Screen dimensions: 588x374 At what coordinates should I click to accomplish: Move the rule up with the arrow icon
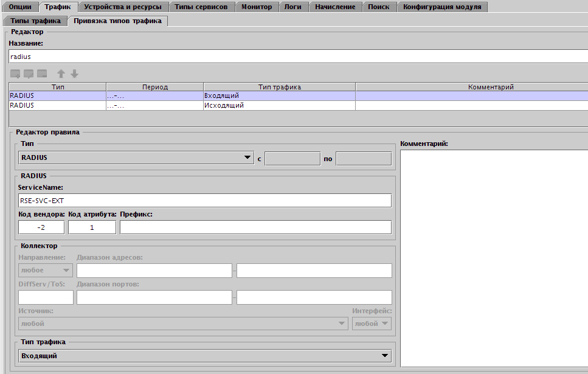click(x=61, y=74)
